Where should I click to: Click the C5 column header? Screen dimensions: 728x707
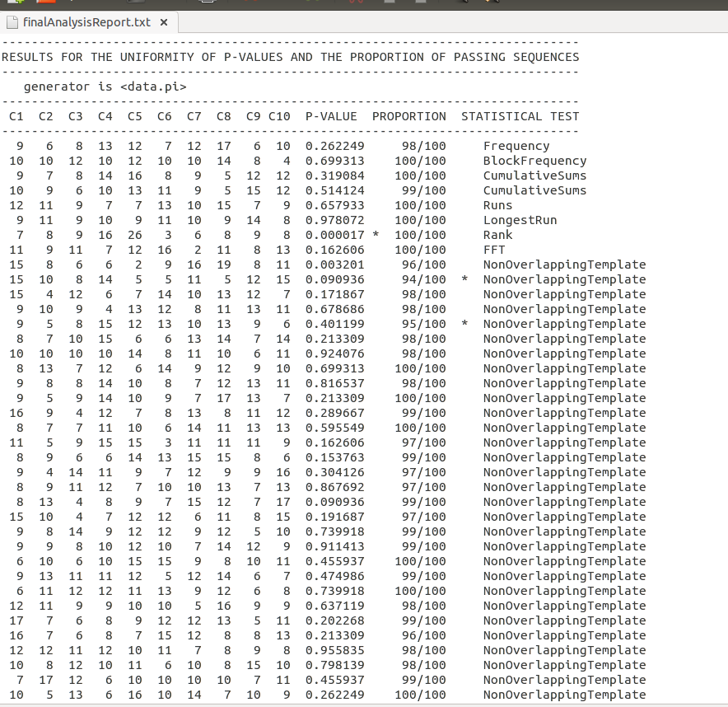tap(134, 116)
